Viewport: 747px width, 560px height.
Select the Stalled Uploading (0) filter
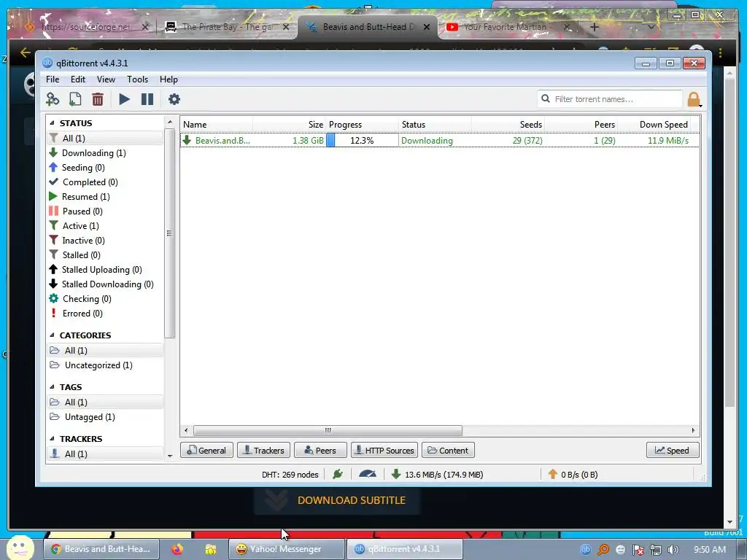(x=101, y=270)
